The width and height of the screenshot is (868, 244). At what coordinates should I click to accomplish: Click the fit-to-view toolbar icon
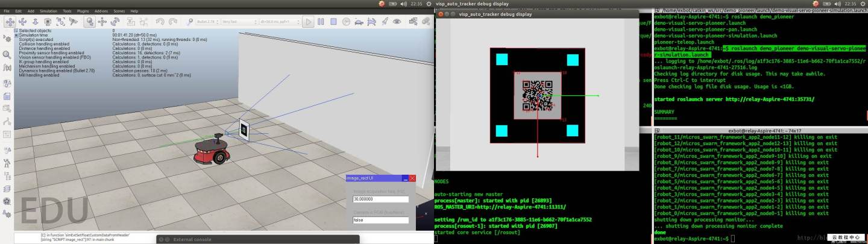pyautogui.click(x=60, y=22)
